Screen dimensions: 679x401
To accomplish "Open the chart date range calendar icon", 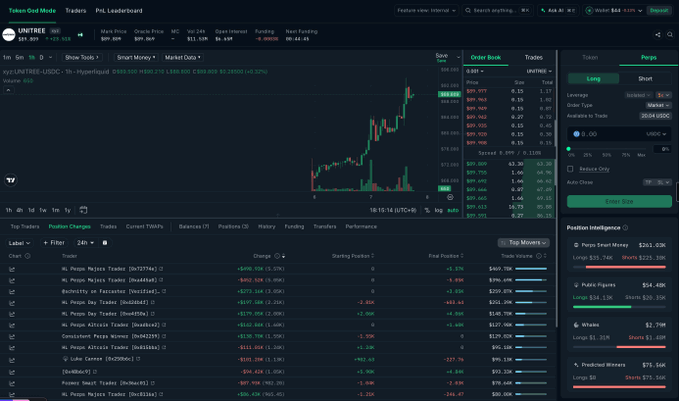I will point(84,210).
